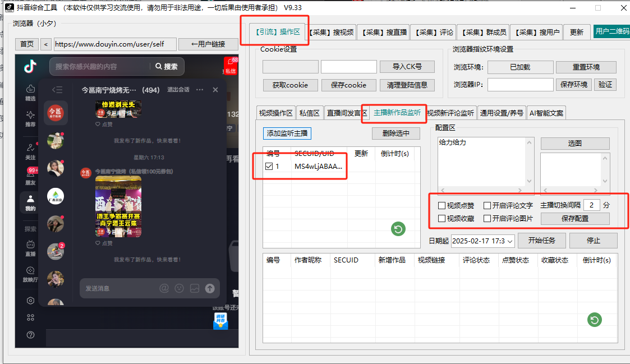Close the chat window with the X icon

point(215,90)
